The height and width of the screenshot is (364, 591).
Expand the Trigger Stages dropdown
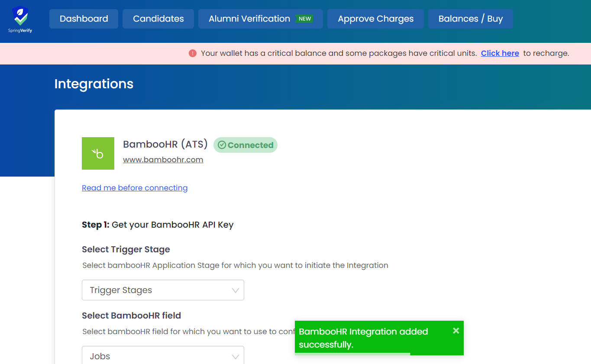click(x=163, y=290)
